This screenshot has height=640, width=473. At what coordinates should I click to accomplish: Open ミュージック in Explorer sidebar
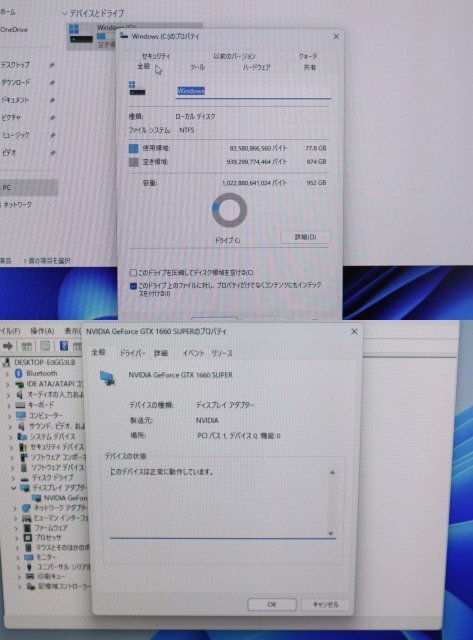point(15,135)
